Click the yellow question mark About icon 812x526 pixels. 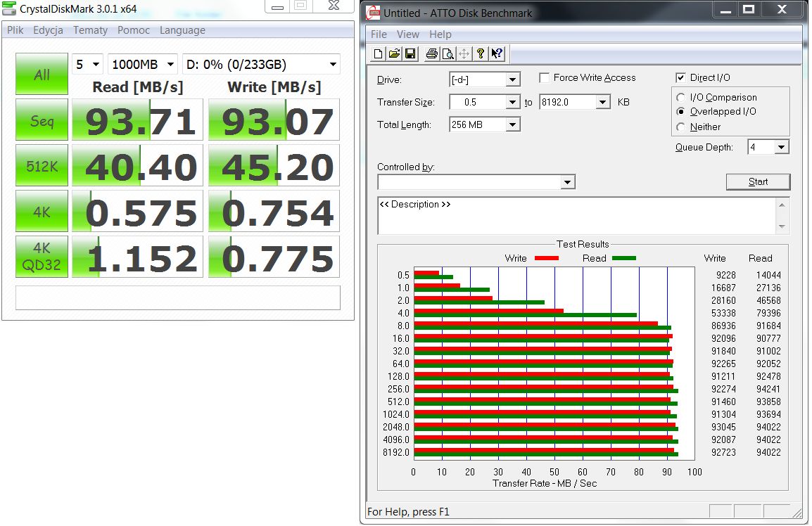coord(481,54)
